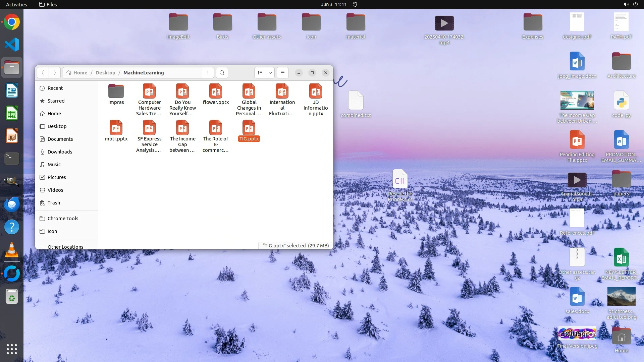
Task: Click volume icon in system tray
Action: (626, 4)
